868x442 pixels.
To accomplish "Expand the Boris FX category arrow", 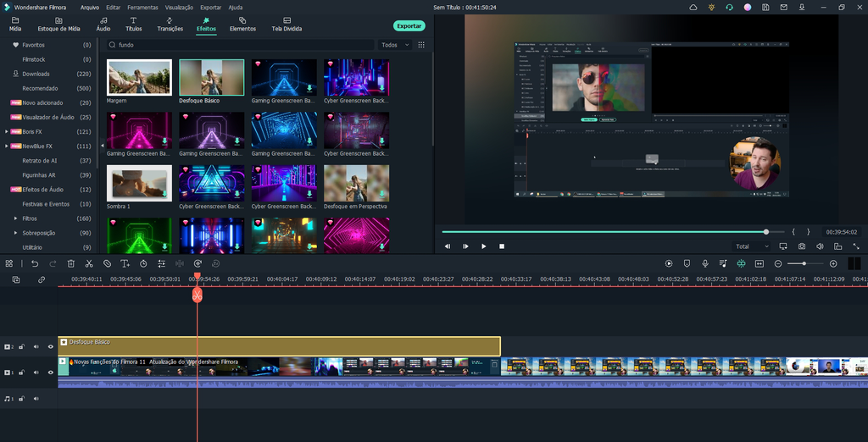I will coord(6,131).
